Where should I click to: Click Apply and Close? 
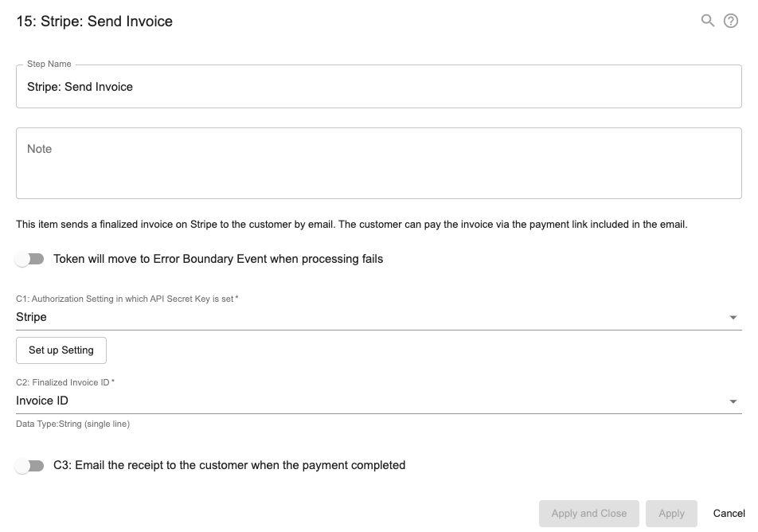(588, 513)
